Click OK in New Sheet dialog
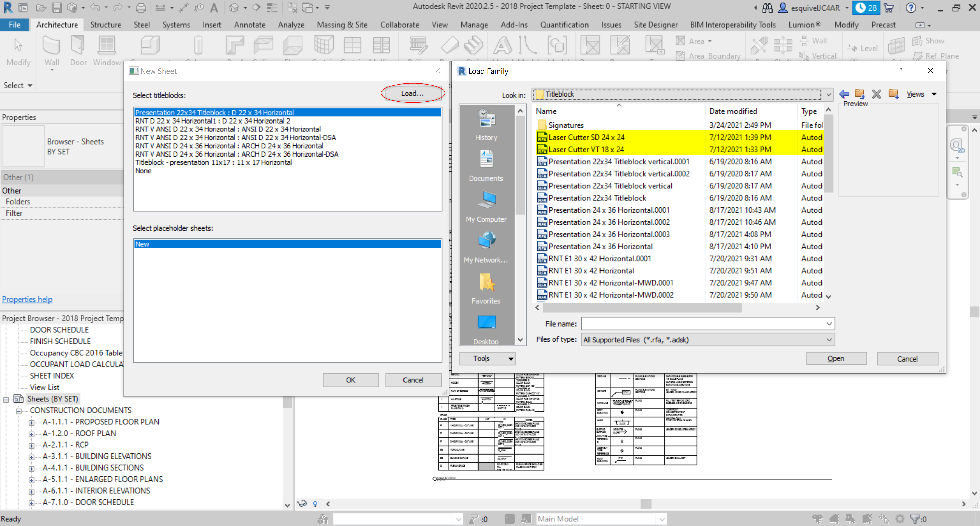The height and width of the screenshot is (526, 980). click(350, 380)
